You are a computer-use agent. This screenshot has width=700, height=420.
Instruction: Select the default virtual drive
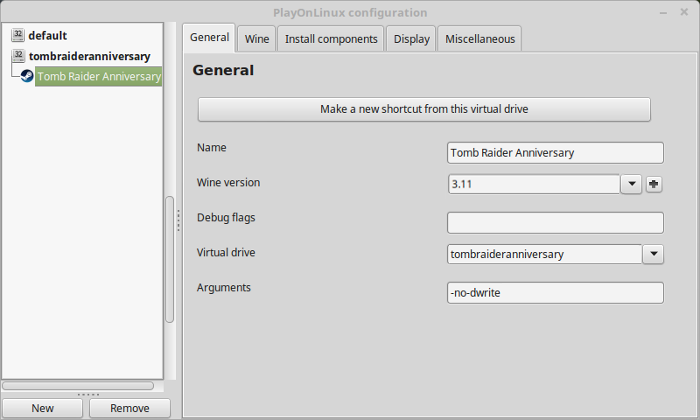pyautogui.click(x=47, y=35)
